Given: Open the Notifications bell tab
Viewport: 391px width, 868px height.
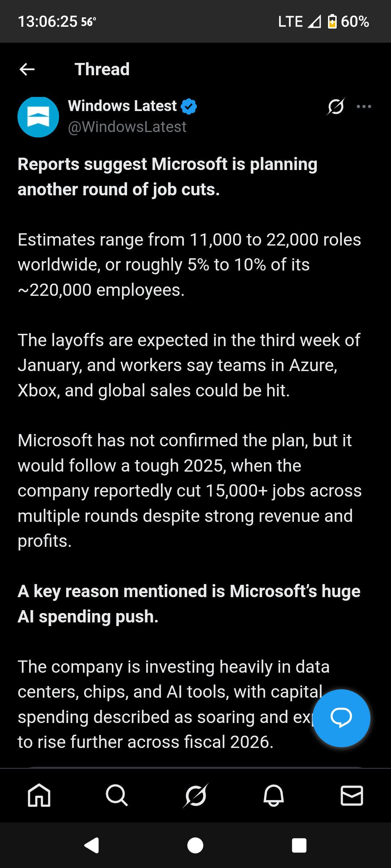Looking at the screenshot, I should pyautogui.click(x=274, y=795).
